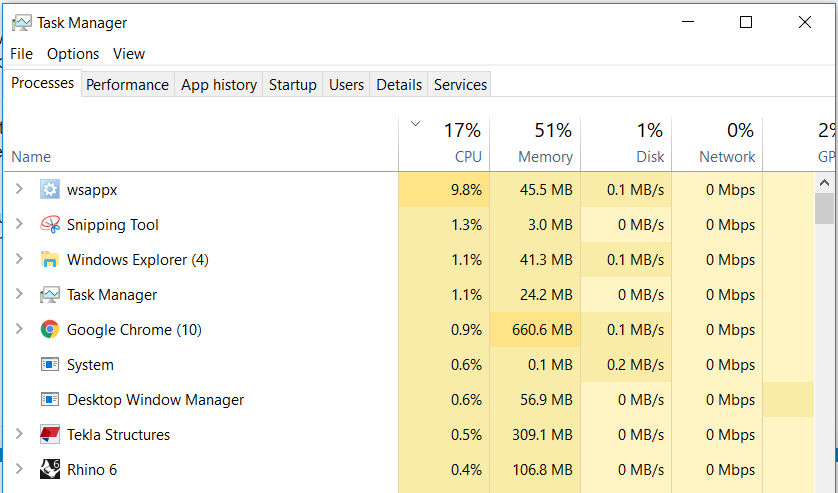Expand the wsappx process group
This screenshot has height=493, width=838.
click(18, 188)
